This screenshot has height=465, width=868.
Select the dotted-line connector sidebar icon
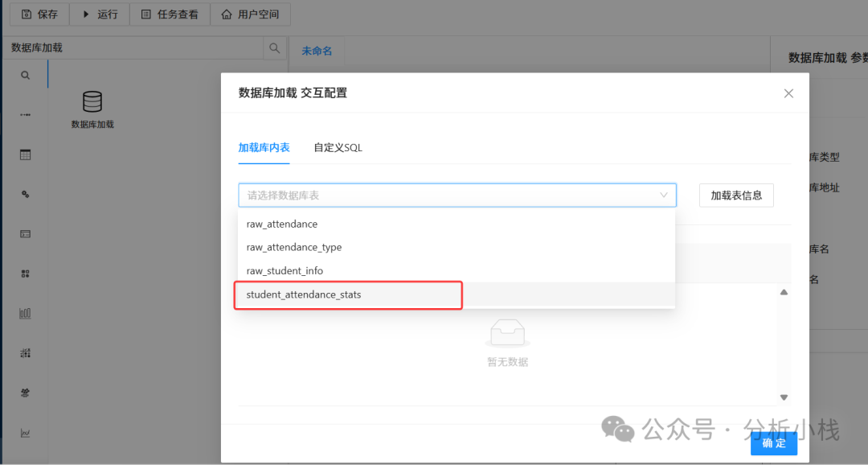[25, 115]
